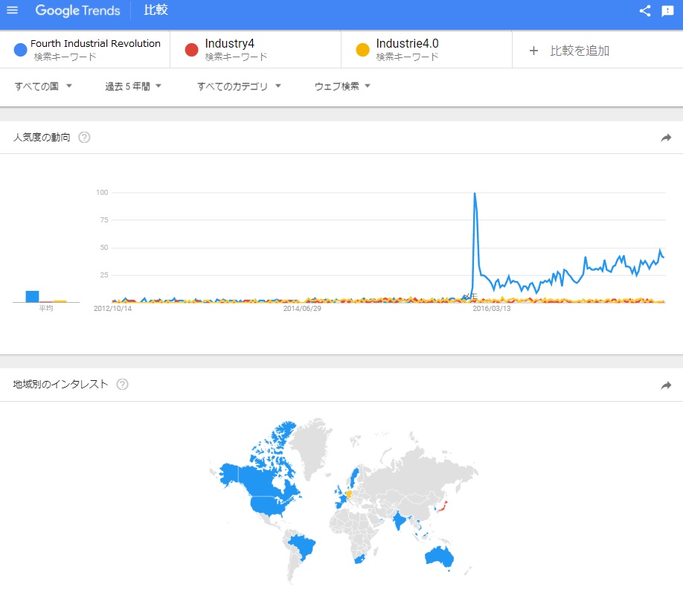Open the hamburger main menu
Image resolution: width=683 pixels, height=616 pixels.
(x=12, y=10)
